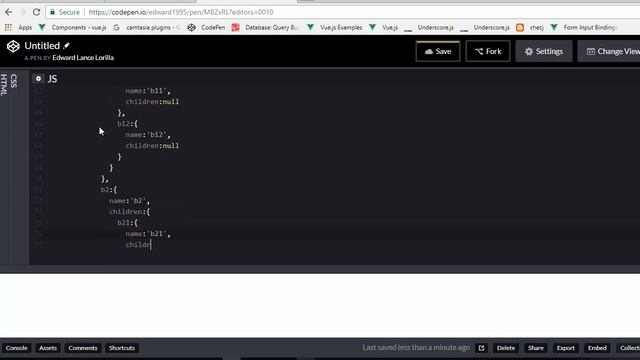The width and height of the screenshot is (640, 360).
Task: Show keyboard Shortcuts
Action: pyautogui.click(x=122, y=348)
